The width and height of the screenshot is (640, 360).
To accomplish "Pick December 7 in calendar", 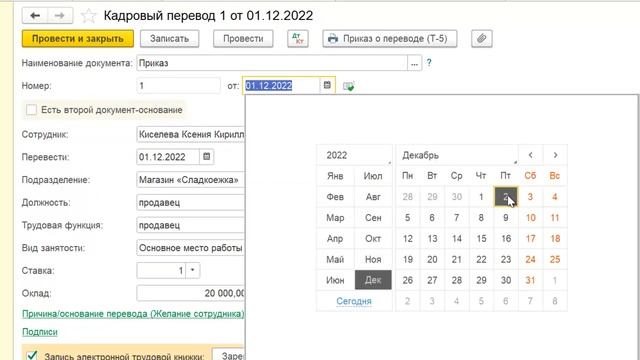I will (457, 218).
